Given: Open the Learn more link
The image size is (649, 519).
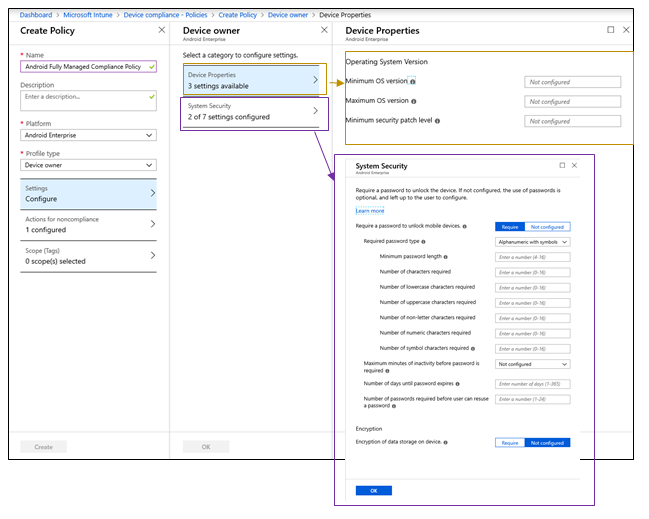Looking at the screenshot, I should [x=370, y=211].
